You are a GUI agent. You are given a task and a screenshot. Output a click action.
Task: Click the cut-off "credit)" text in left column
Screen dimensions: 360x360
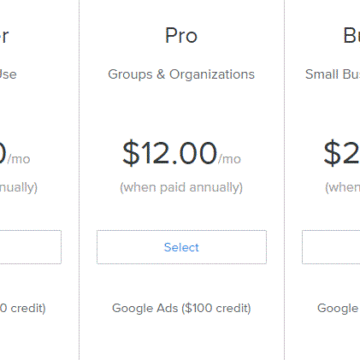(23, 308)
